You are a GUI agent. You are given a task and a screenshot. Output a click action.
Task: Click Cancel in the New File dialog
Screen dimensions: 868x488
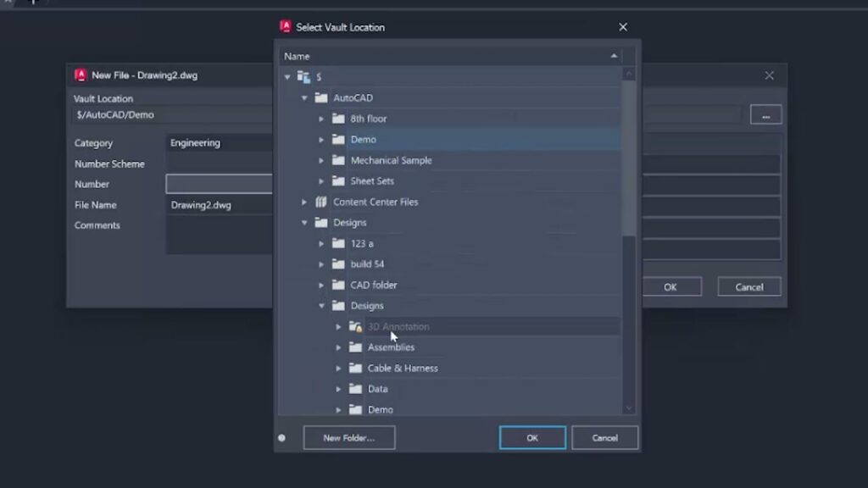749,286
